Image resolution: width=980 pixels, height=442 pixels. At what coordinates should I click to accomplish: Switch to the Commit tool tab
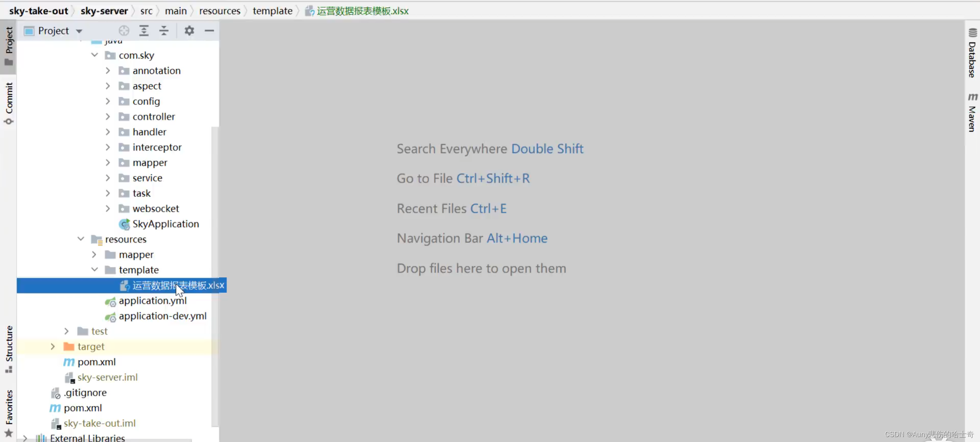(9, 103)
